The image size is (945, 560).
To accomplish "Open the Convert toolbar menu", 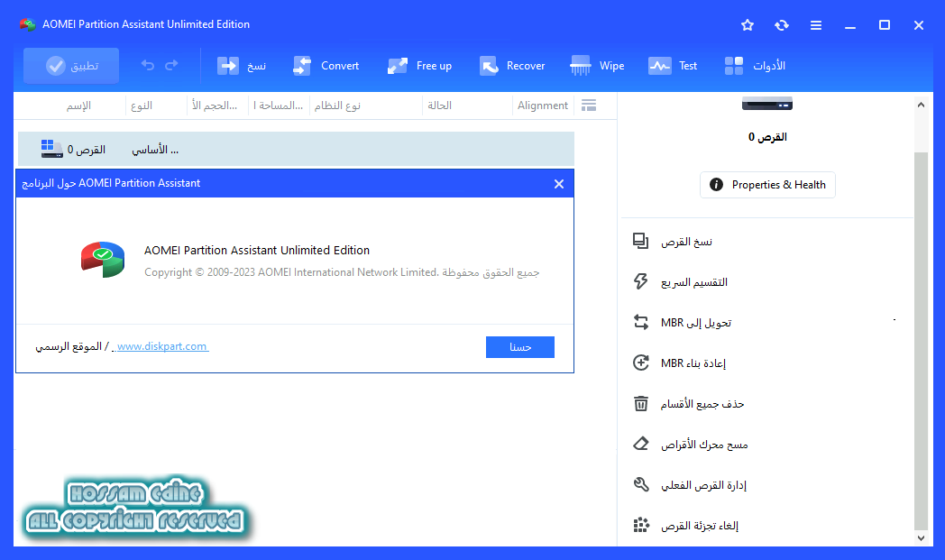I will (x=326, y=66).
